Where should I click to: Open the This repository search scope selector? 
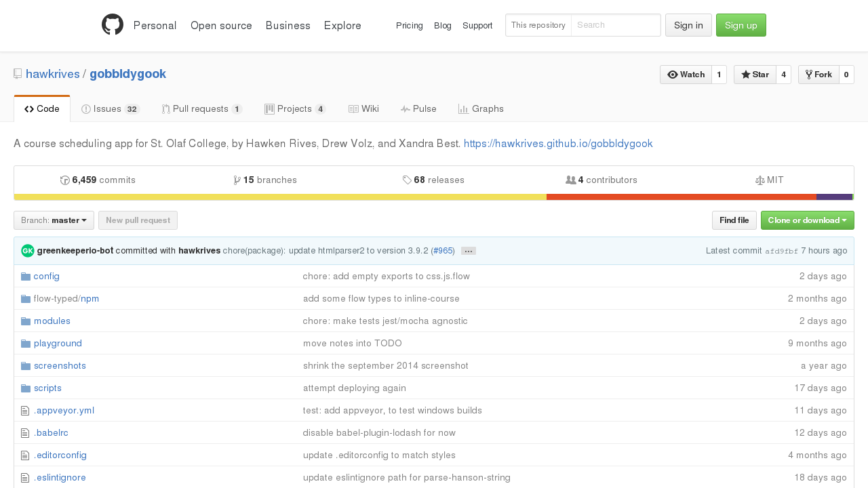pyautogui.click(x=538, y=25)
